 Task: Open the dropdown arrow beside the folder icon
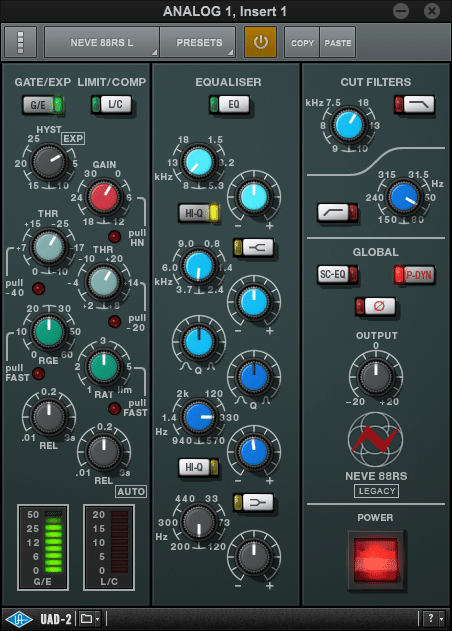tap(98, 619)
